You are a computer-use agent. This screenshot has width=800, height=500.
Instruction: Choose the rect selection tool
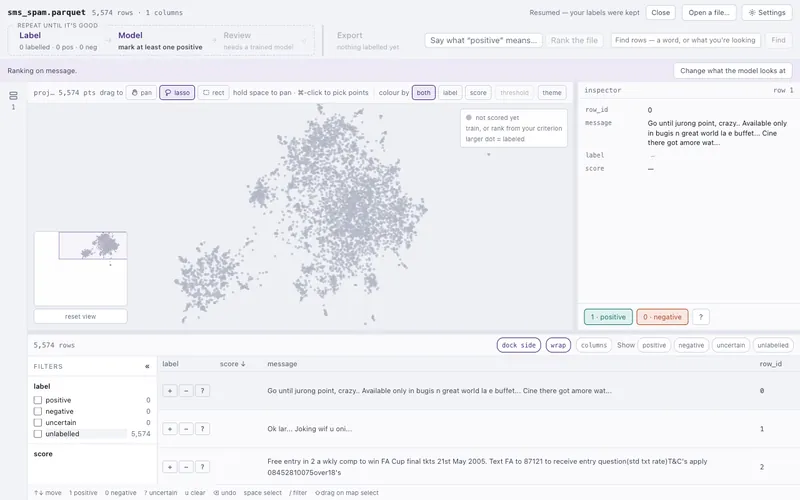(213, 92)
